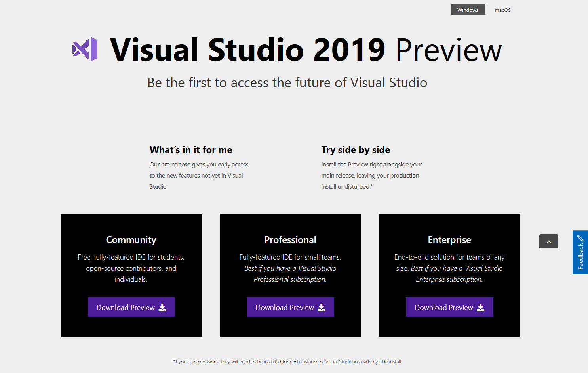Click the Enterprise download arrow icon

coord(481,307)
